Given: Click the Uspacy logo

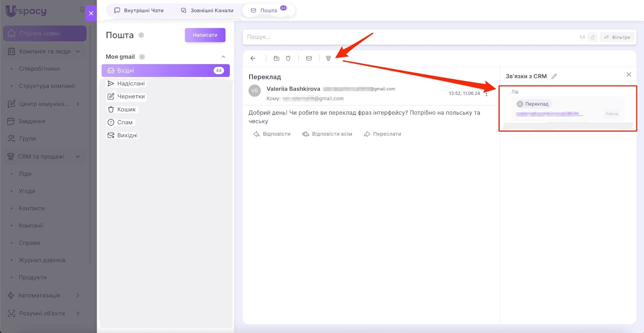Looking at the screenshot, I should 26,11.
